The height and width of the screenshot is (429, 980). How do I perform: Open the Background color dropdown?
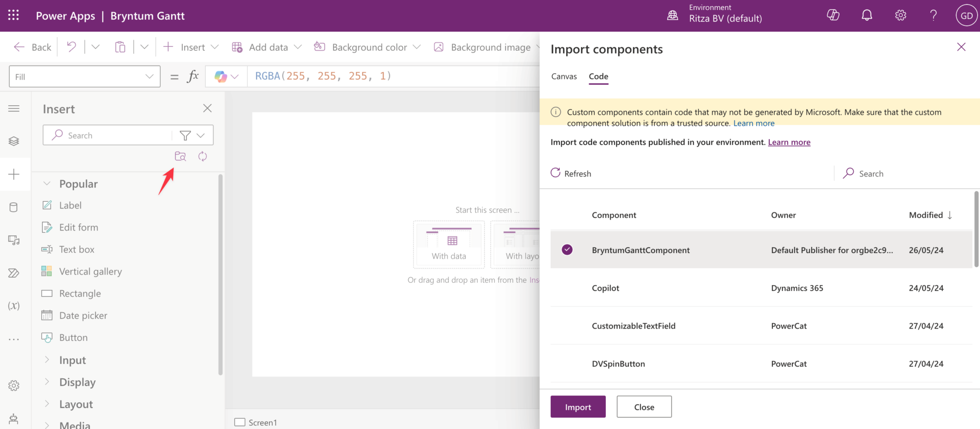[367, 47]
